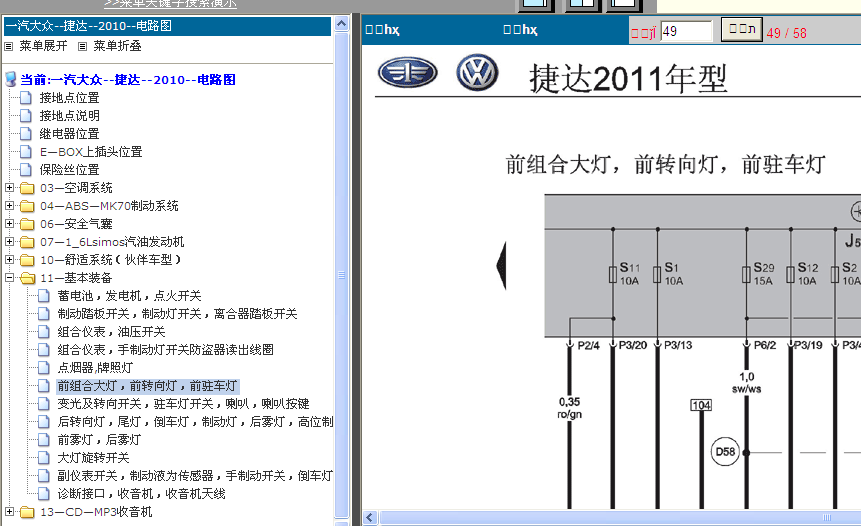Screen dimensions: 861x526
Task: Click the 菜单折叠 collapse-all icon
Action: coord(82,47)
